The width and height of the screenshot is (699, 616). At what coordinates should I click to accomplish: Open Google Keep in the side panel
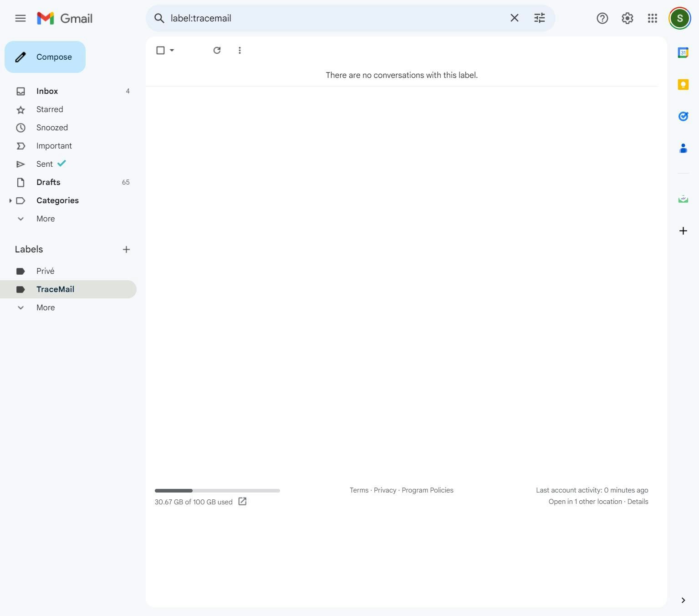coord(683,84)
